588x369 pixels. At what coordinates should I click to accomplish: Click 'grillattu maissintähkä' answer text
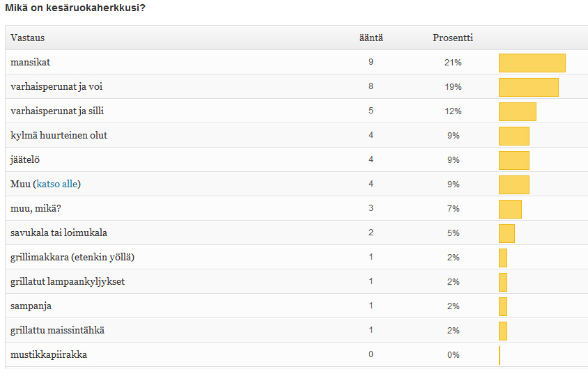(58, 330)
